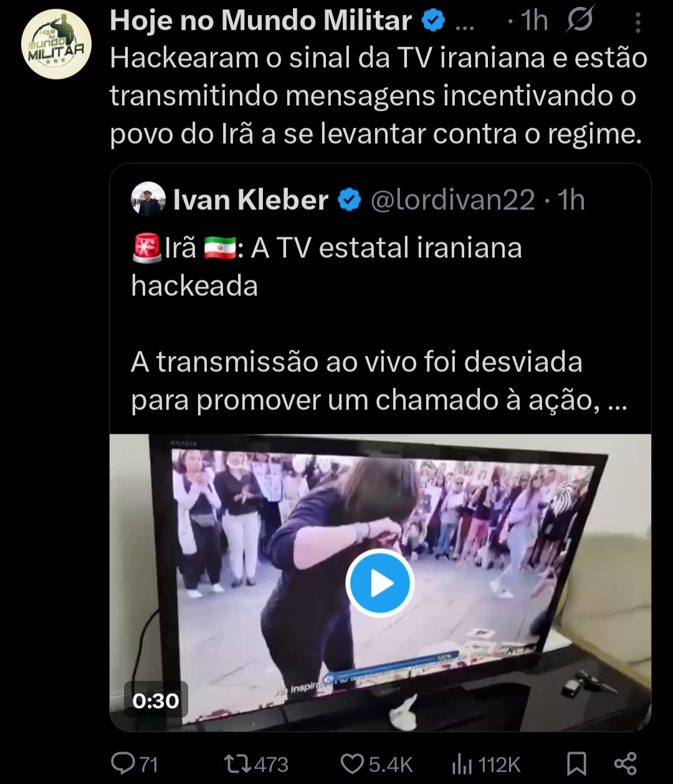Viewport: 673px width, 784px height.
Task: Open the video thumbnail showing TV screen
Action: [x=380, y=583]
